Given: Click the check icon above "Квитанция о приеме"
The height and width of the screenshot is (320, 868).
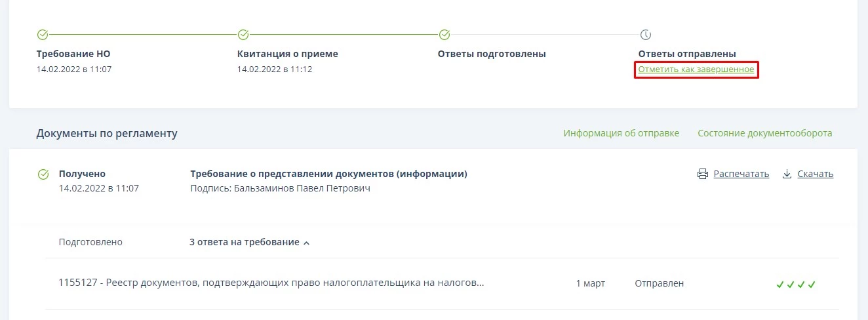Looking at the screenshot, I should (x=243, y=35).
